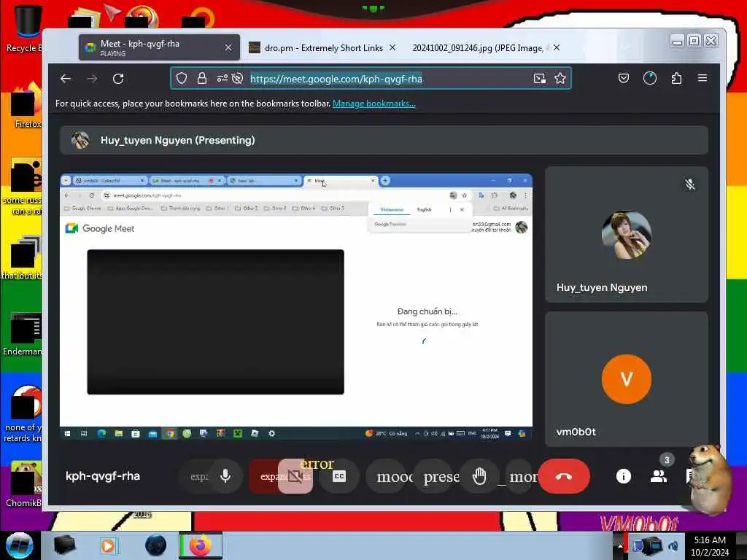The width and height of the screenshot is (747, 560).
Task: Open the Windows Start orb
Action: 19,545
